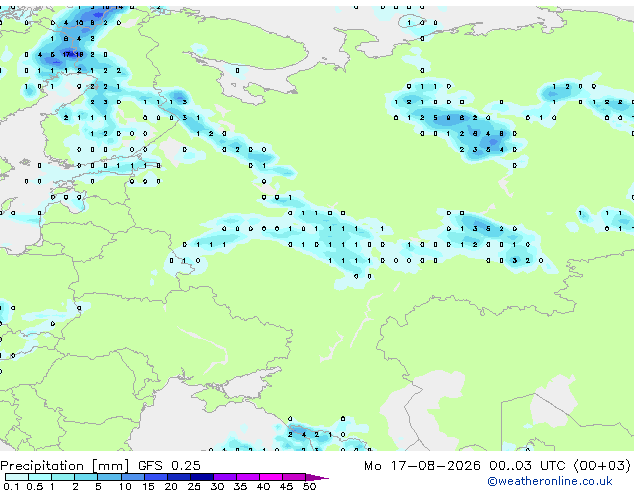Pick the 35–40 mm legend swatch
The image size is (634, 490).
pos(247,477)
